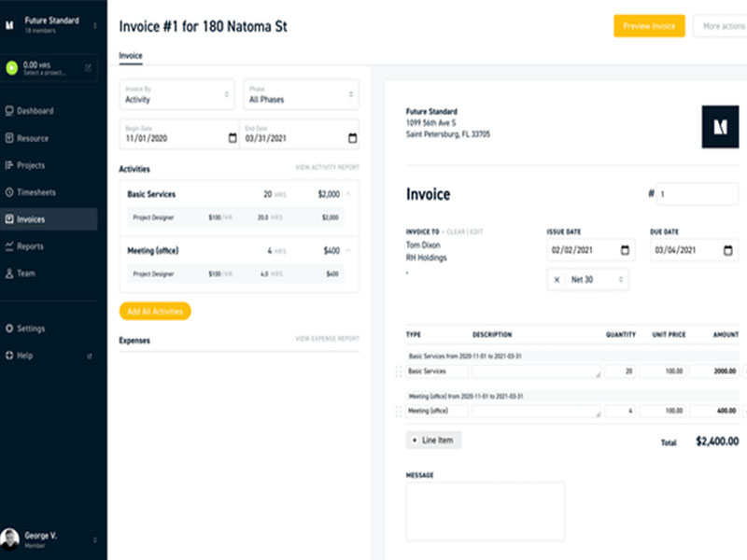The width and height of the screenshot is (747, 560).
Task: Click George V. user avatar
Action: point(10,539)
